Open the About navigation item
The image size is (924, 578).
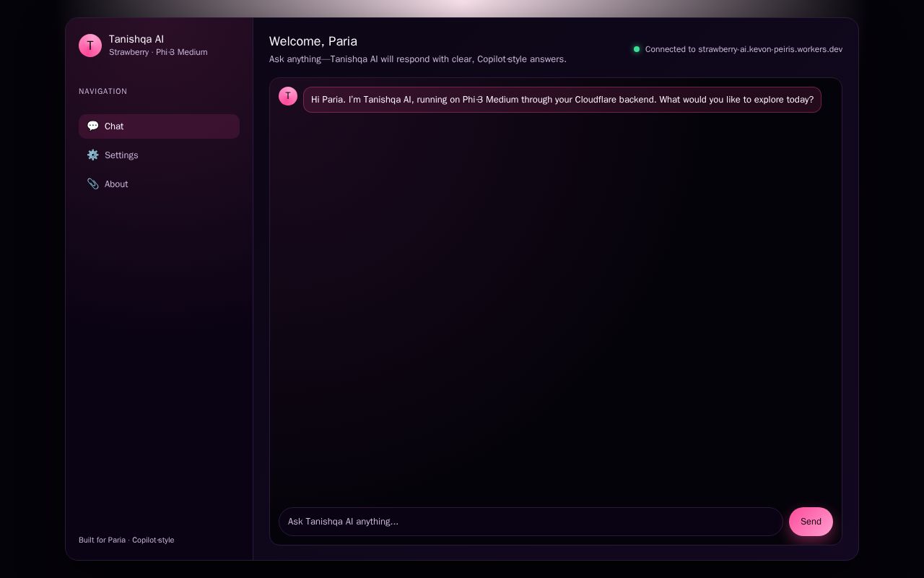tap(159, 184)
